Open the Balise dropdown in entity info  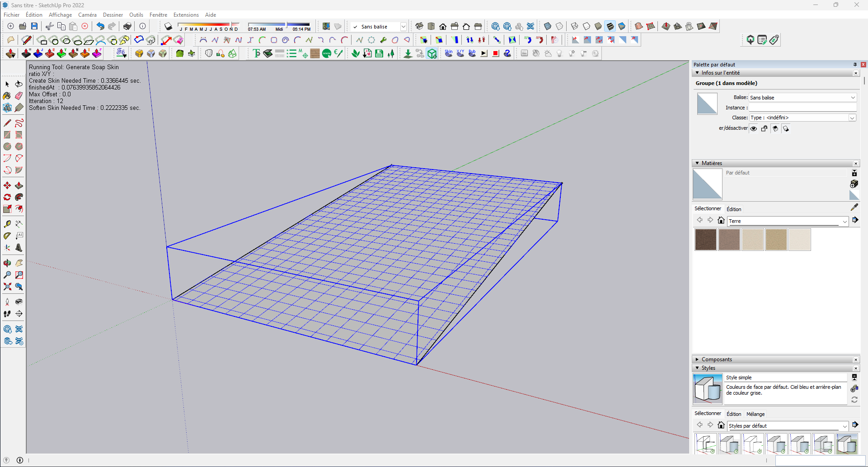(x=802, y=98)
